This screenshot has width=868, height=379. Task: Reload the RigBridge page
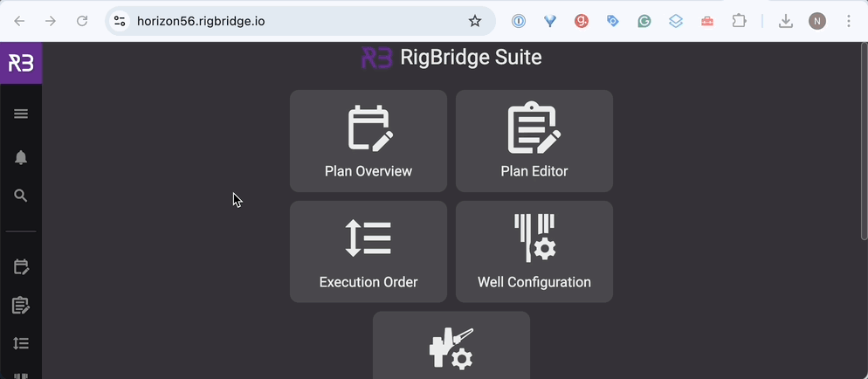pyautogui.click(x=82, y=21)
